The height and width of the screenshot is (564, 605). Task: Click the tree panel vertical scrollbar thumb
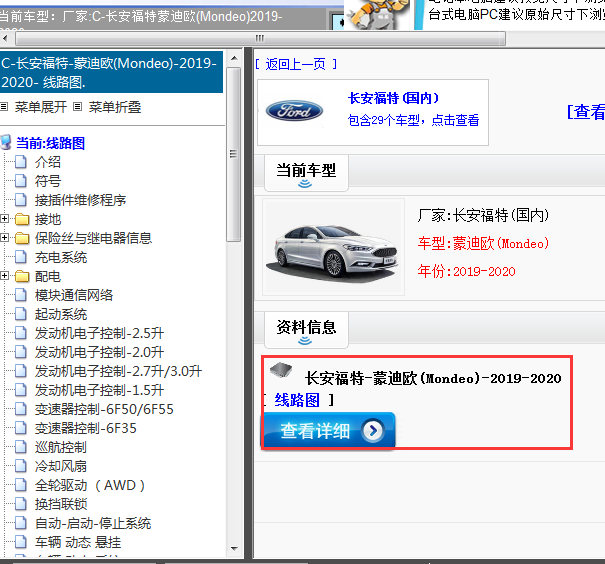pos(233,154)
